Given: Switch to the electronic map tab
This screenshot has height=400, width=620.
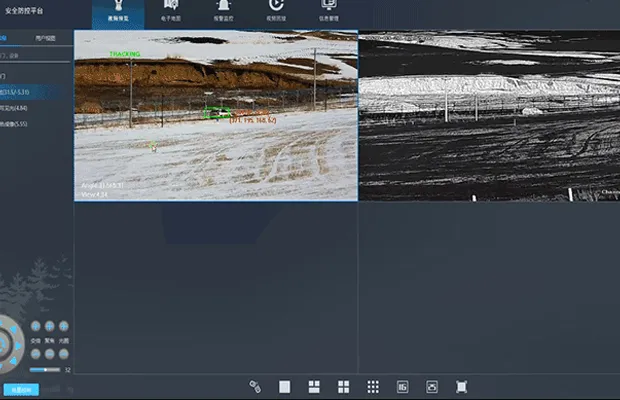Looking at the screenshot, I should pos(171,12).
